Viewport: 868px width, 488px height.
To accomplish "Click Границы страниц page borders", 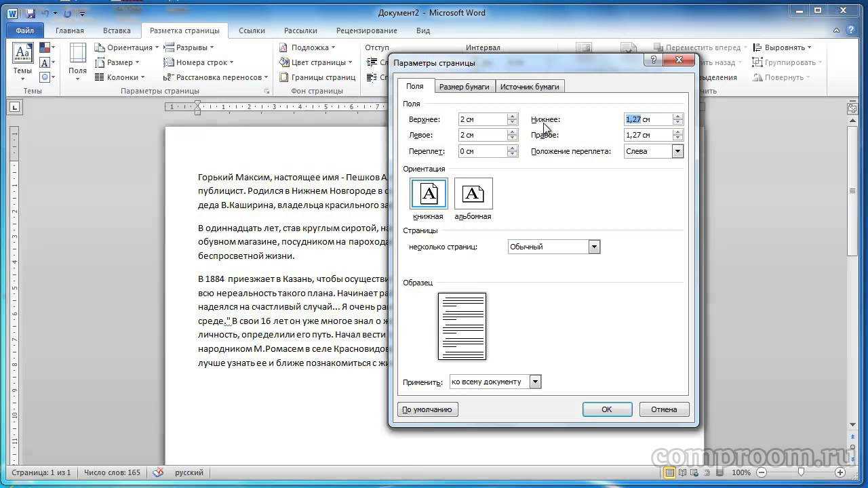I will tap(317, 77).
